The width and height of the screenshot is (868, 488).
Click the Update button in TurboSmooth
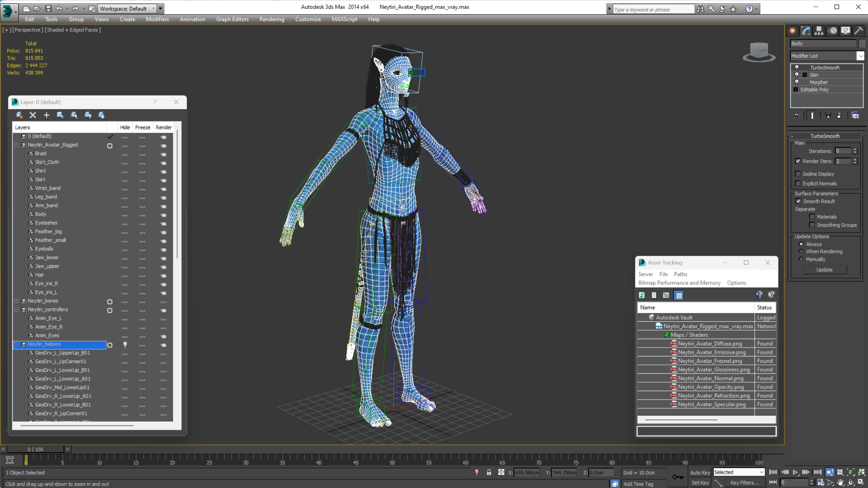(x=824, y=269)
